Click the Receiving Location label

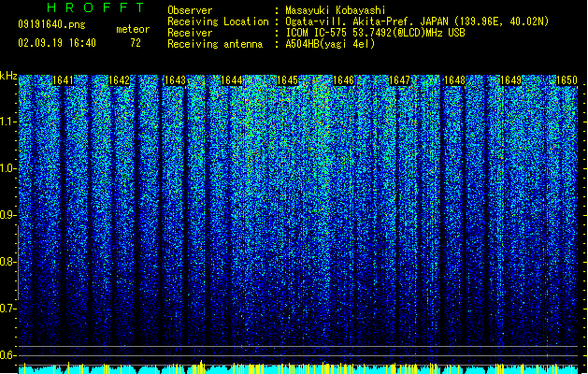(218, 22)
